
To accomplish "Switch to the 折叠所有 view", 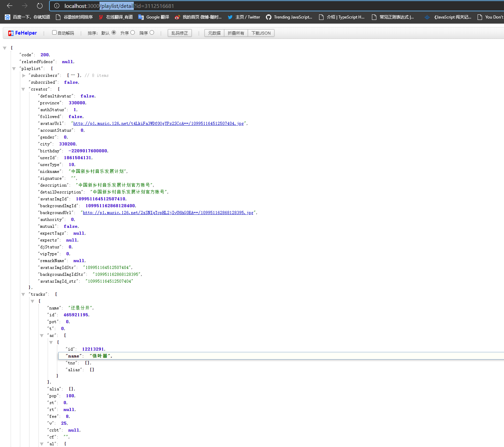I will click(x=236, y=33).
